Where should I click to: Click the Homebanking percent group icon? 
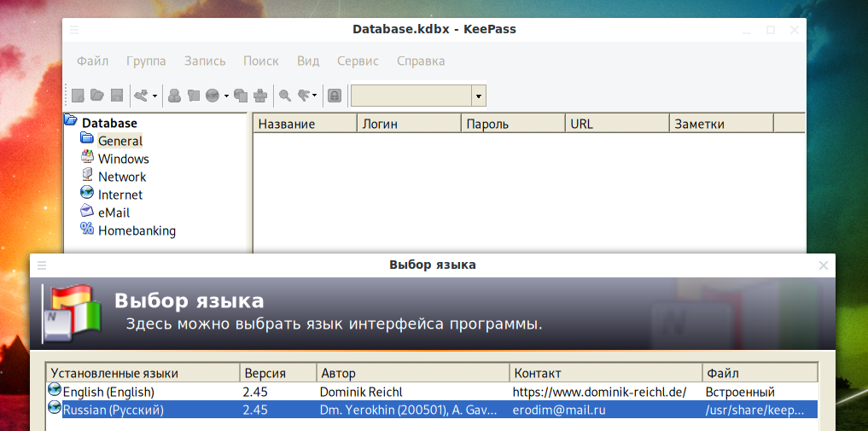87,228
